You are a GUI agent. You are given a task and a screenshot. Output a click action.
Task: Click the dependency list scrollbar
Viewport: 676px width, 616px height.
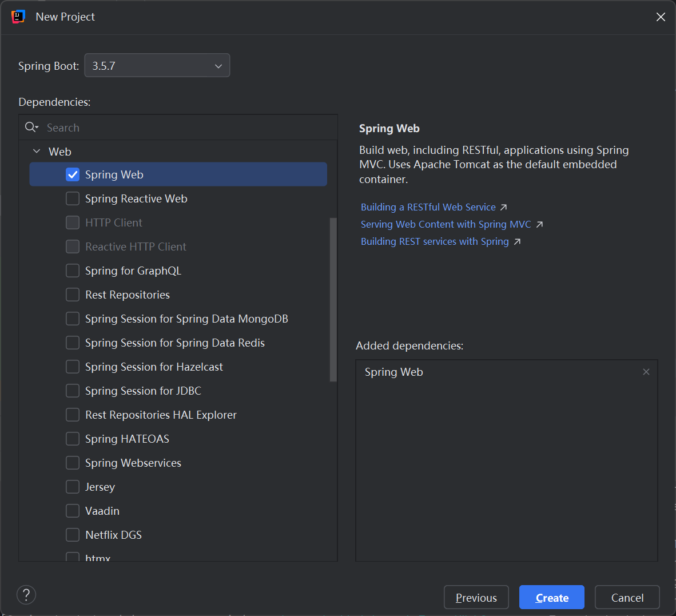pos(333,300)
